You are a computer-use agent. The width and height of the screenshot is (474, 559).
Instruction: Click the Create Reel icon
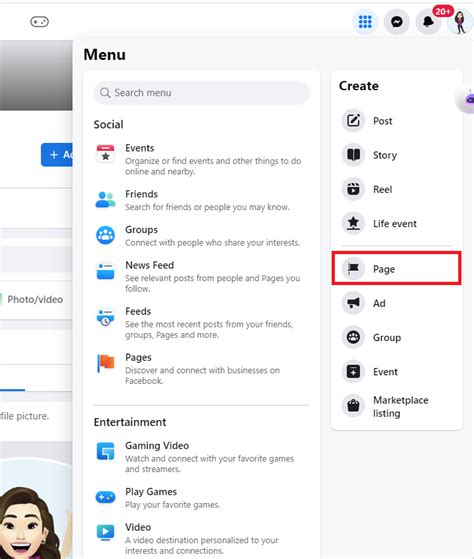(x=353, y=189)
